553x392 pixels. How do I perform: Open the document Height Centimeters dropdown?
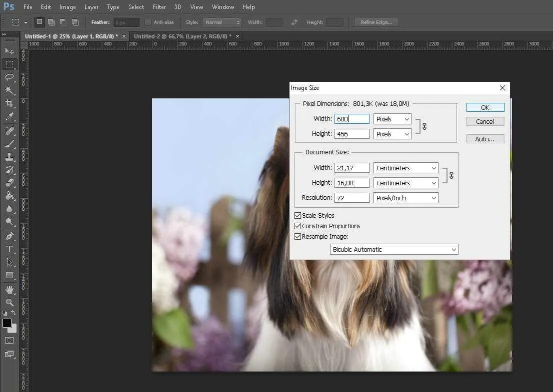(405, 183)
